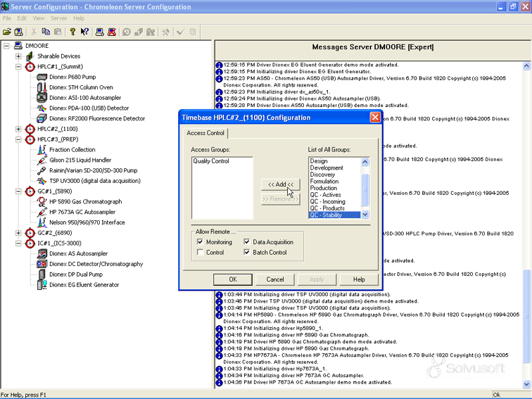The width and height of the screenshot is (532, 399).
Task: Cancel the Timebase Configuration dialog
Action: pos(275,279)
